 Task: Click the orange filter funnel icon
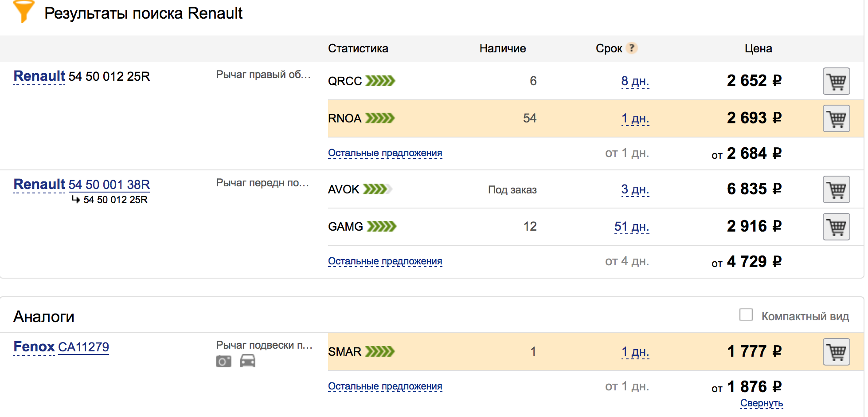[x=23, y=12]
